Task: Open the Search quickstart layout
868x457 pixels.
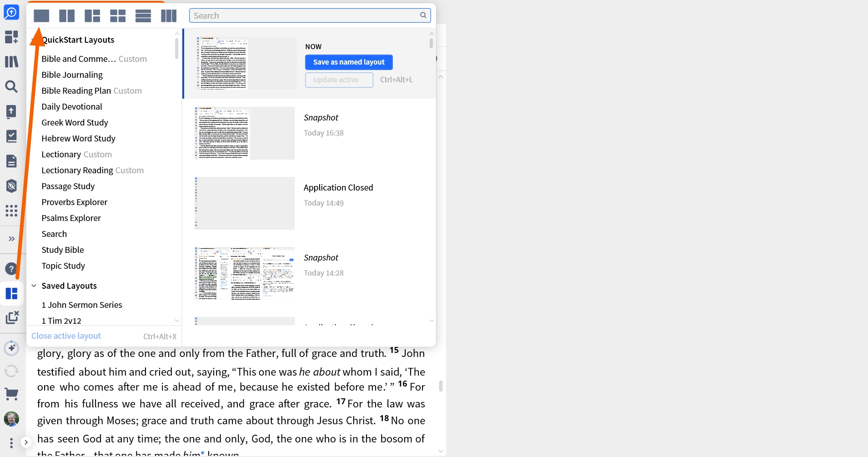Action: (54, 234)
